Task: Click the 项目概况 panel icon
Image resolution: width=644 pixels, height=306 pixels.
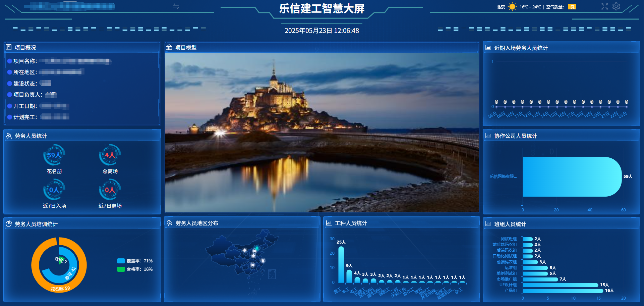Action: [x=9, y=47]
